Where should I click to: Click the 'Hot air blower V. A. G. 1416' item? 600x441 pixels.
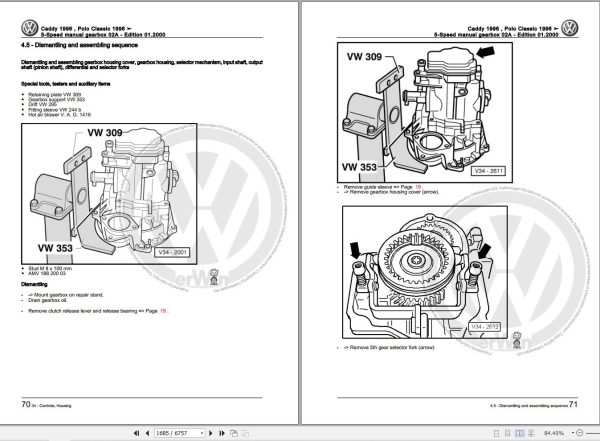pyautogui.click(x=59, y=114)
